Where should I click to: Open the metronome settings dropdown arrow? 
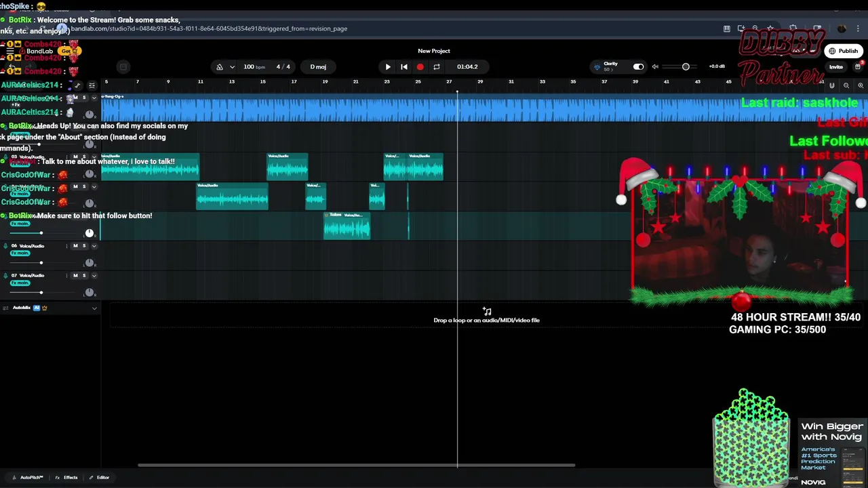tap(232, 67)
